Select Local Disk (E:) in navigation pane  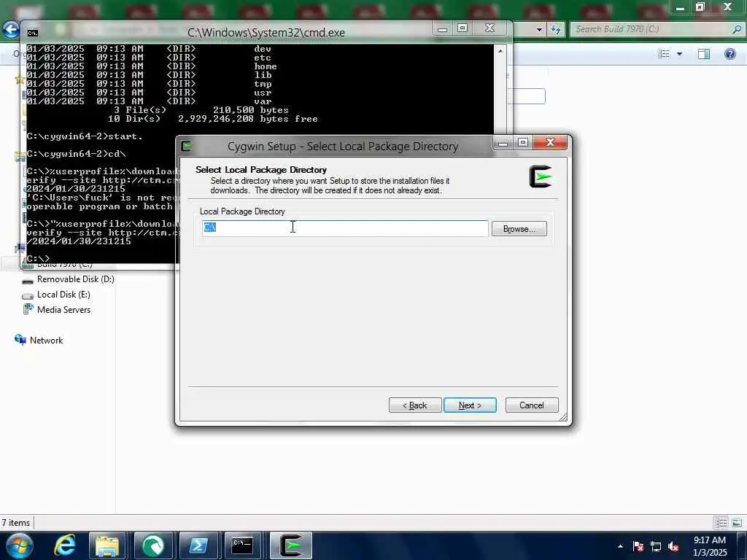point(64,295)
